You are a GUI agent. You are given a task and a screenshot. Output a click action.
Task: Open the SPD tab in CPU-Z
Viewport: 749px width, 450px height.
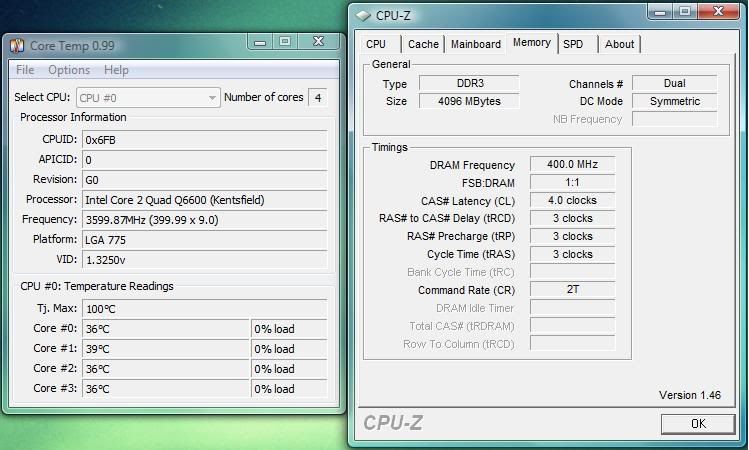point(573,44)
